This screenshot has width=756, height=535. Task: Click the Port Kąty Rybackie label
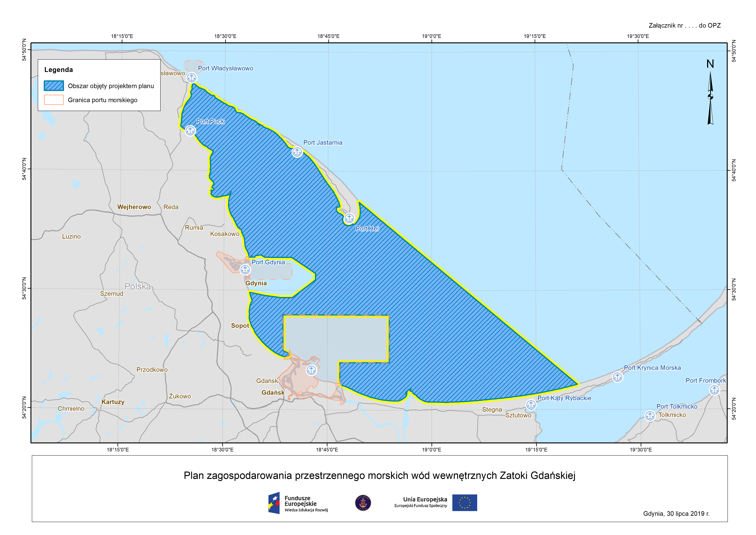click(564, 398)
